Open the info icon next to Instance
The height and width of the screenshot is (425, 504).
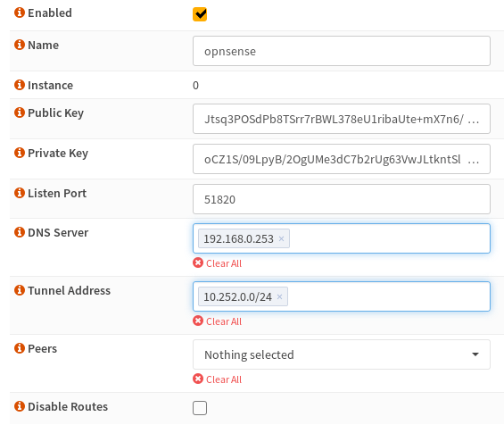click(x=20, y=85)
